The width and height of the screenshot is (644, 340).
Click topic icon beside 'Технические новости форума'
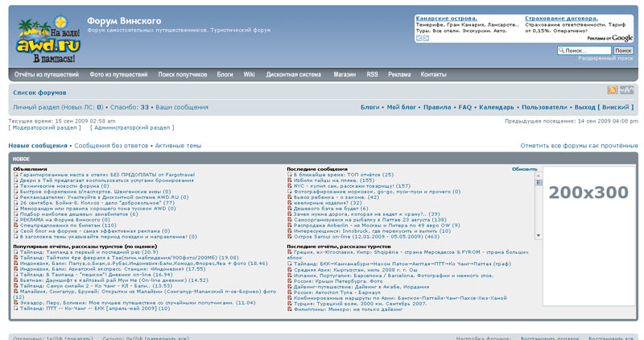click(x=15, y=186)
